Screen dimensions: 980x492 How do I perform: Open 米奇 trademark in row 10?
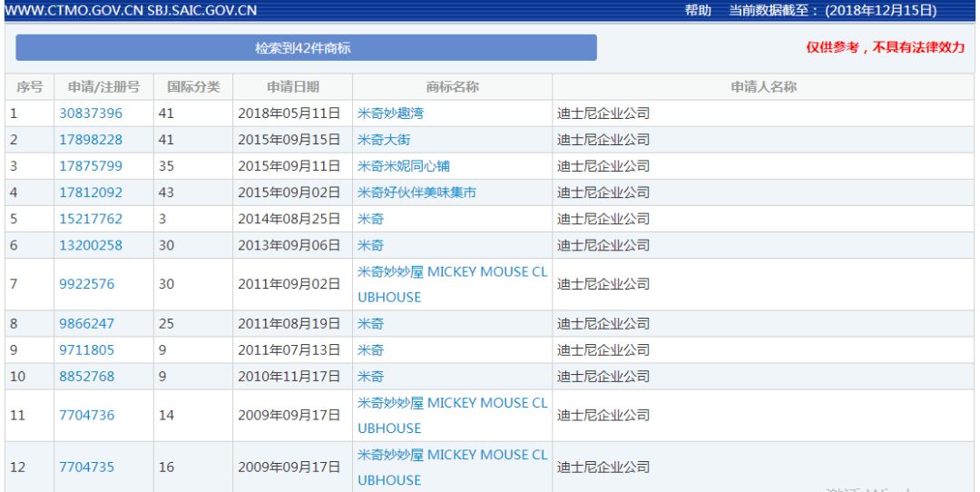(370, 376)
